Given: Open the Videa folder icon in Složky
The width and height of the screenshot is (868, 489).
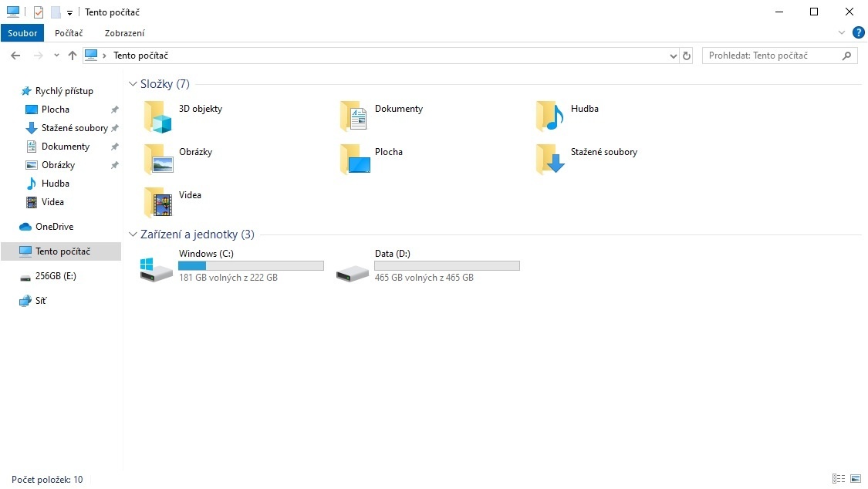Looking at the screenshot, I should coord(157,202).
